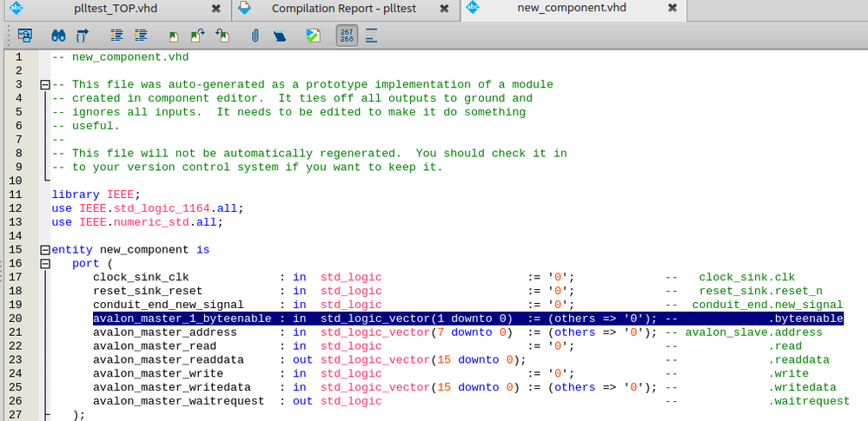This screenshot has width=868, height=421.
Task: Click the Increase Indent icon
Action: coord(116,36)
